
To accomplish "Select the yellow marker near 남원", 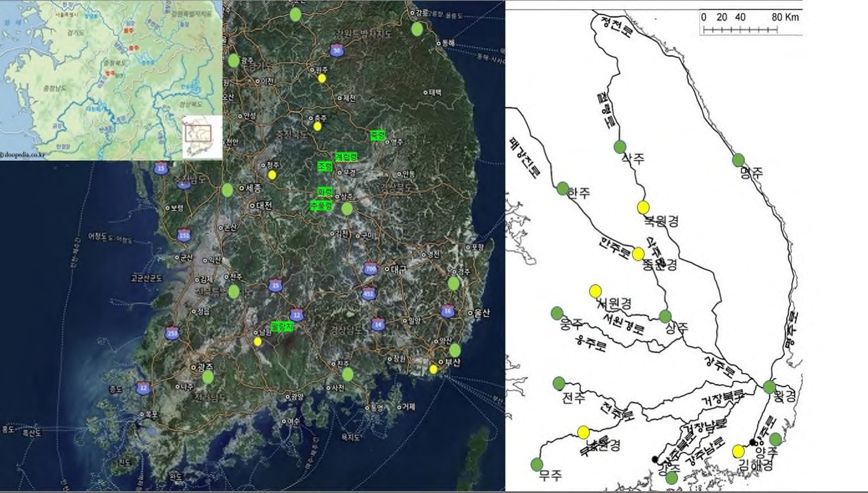I will pos(258,342).
